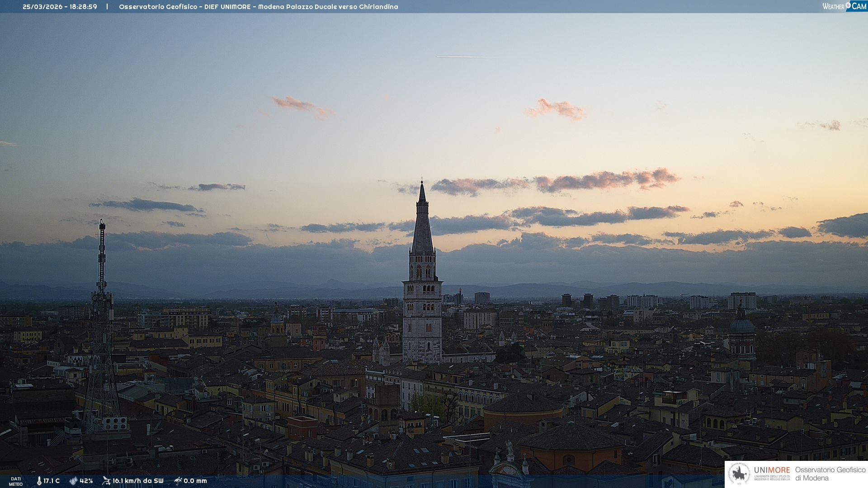Click the 42% humidity value
Image resolution: width=868 pixels, height=488 pixels.
[x=86, y=481]
